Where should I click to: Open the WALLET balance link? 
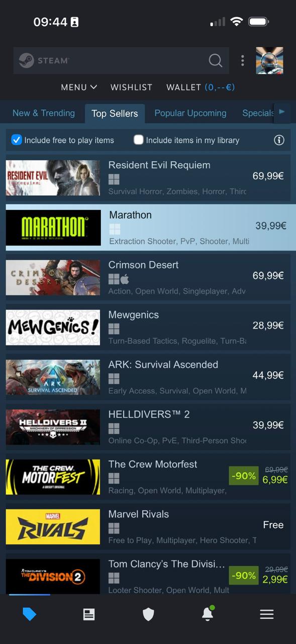tap(201, 87)
